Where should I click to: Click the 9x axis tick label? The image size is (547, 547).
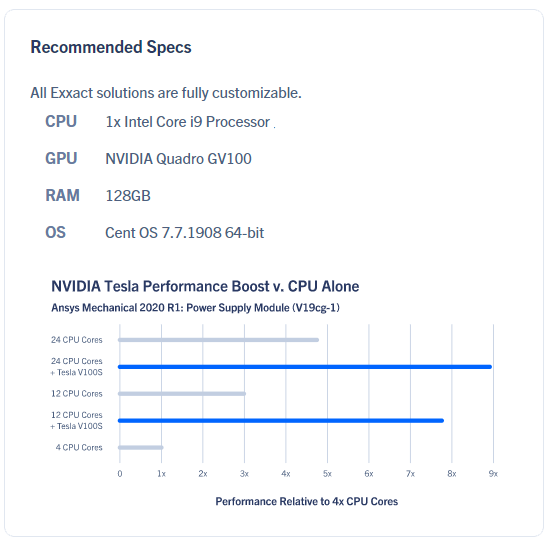coord(493,473)
